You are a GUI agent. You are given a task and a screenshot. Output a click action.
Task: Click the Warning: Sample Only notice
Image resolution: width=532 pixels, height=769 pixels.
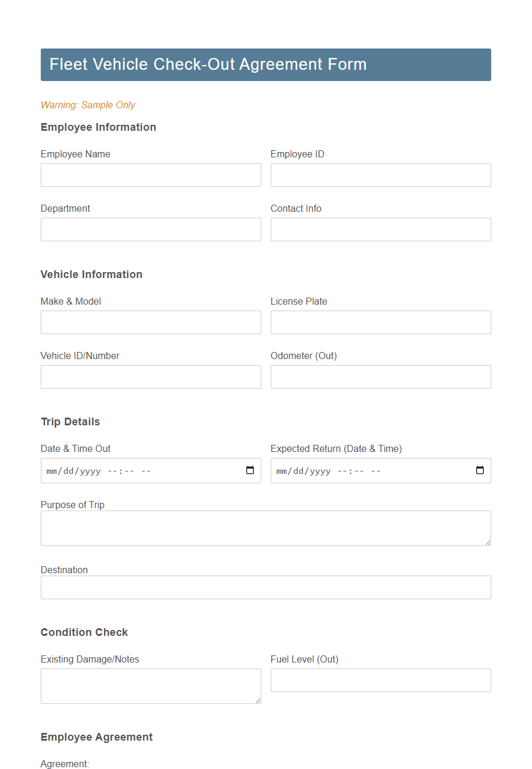pos(87,105)
